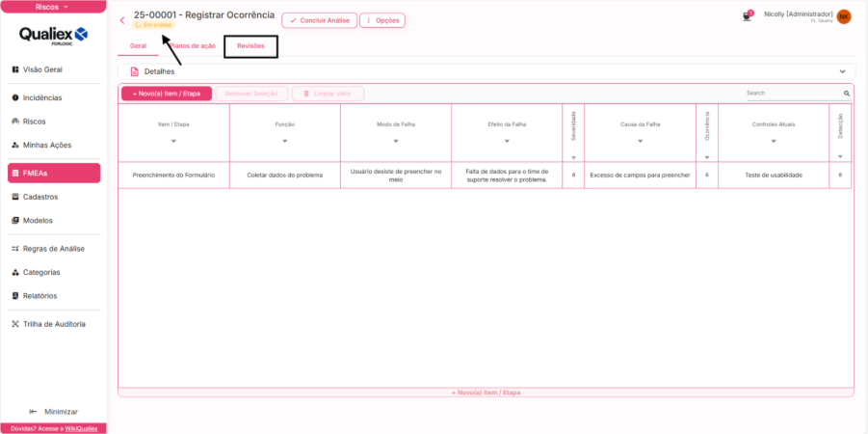The image size is (868, 434).
Task: Switch to the Revisões tab
Action: click(250, 46)
